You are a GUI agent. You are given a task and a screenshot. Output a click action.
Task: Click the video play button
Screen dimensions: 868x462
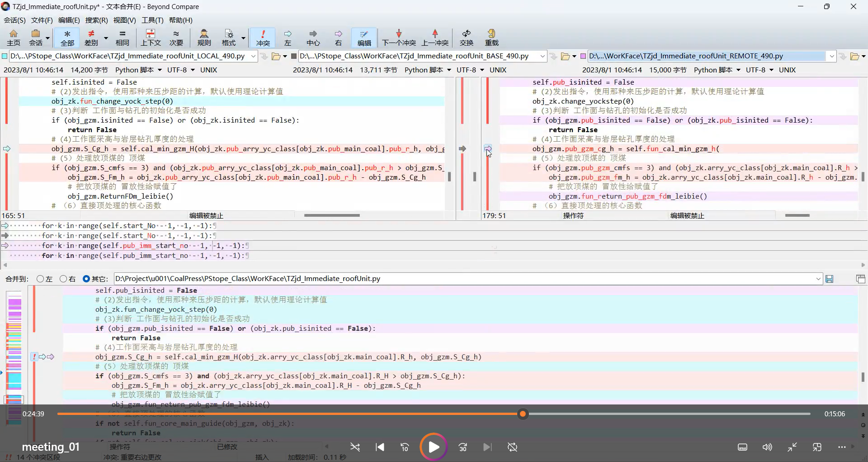coord(434,447)
